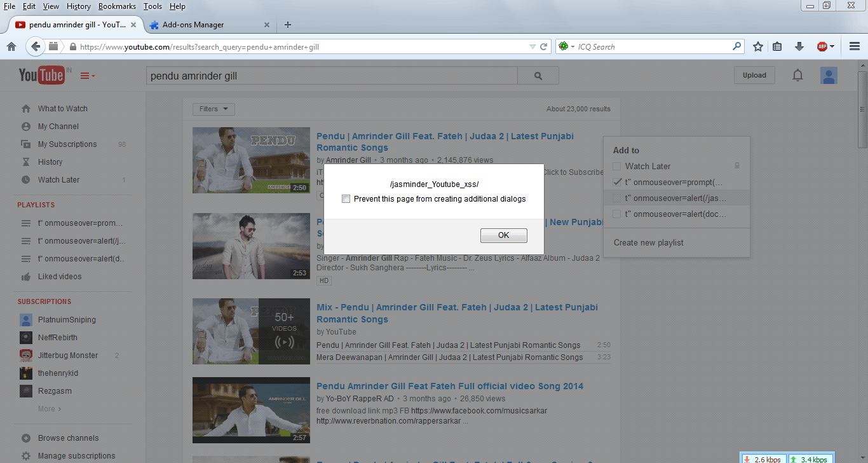Open the ICQ search engine dropdown

(566, 46)
